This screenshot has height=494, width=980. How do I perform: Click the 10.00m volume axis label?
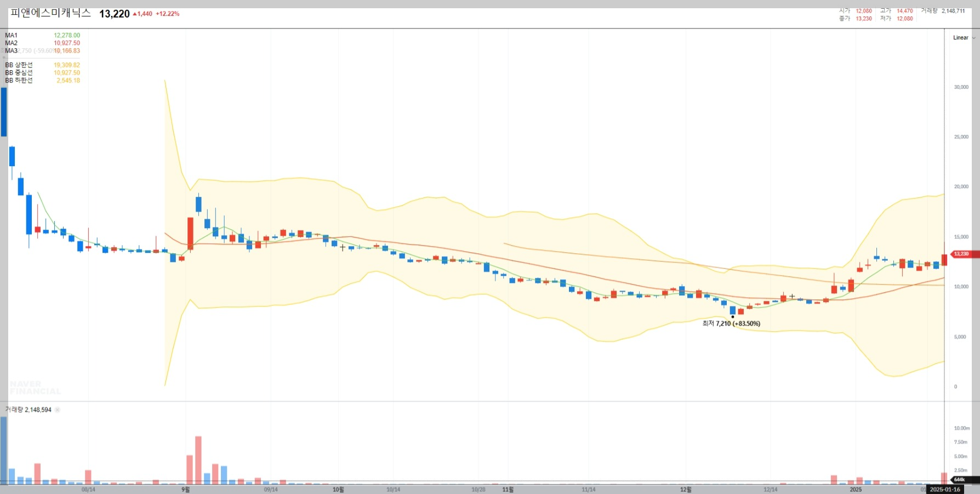[x=962, y=428]
